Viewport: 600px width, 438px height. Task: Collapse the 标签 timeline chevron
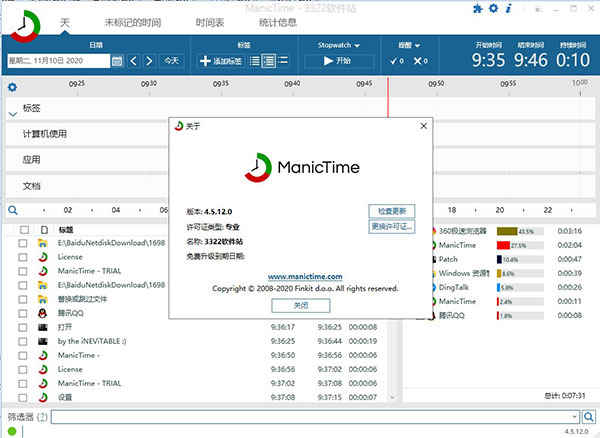(13, 114)
